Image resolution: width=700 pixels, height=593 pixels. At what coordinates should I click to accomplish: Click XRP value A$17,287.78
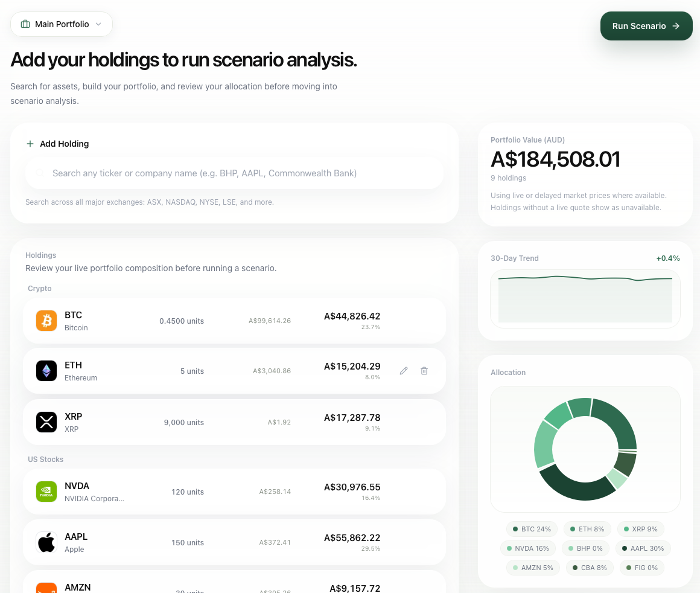(x=352, y=417)
